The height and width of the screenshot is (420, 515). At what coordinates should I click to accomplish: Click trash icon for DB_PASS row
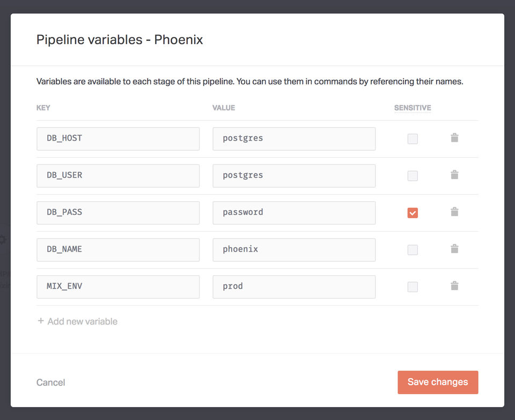pos(454,212)
